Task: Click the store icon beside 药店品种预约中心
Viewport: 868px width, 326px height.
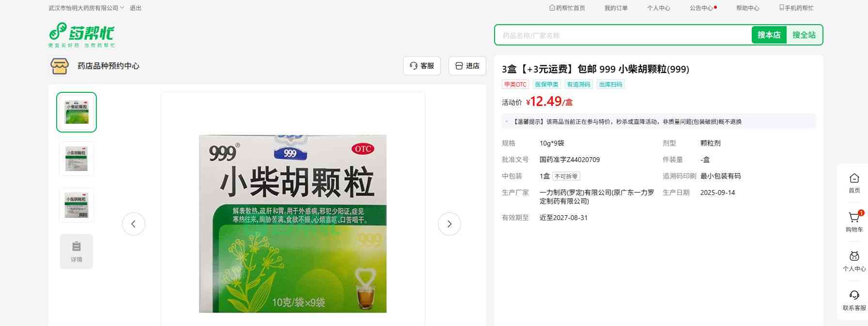Action: click(x=60, y=66)
